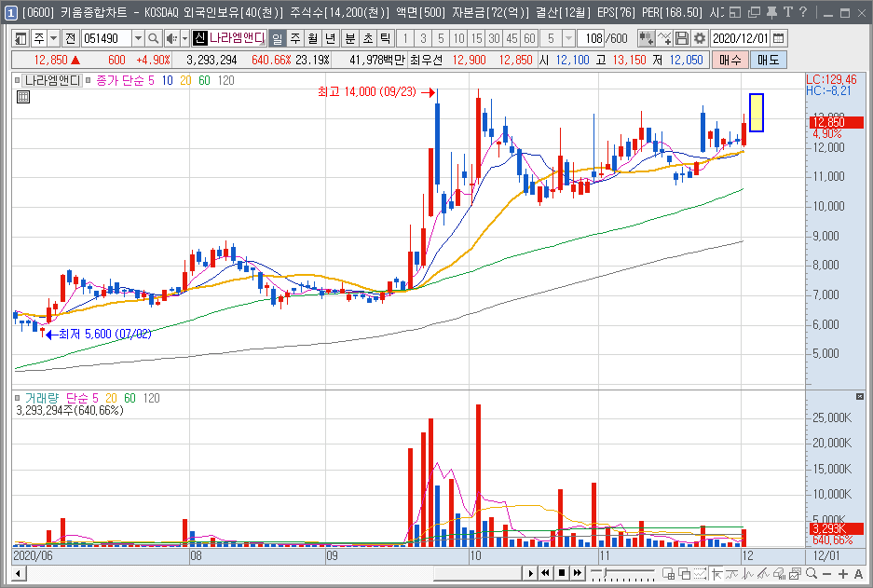Click interval preset '1'
873x588 pixels.
(405, 38)
